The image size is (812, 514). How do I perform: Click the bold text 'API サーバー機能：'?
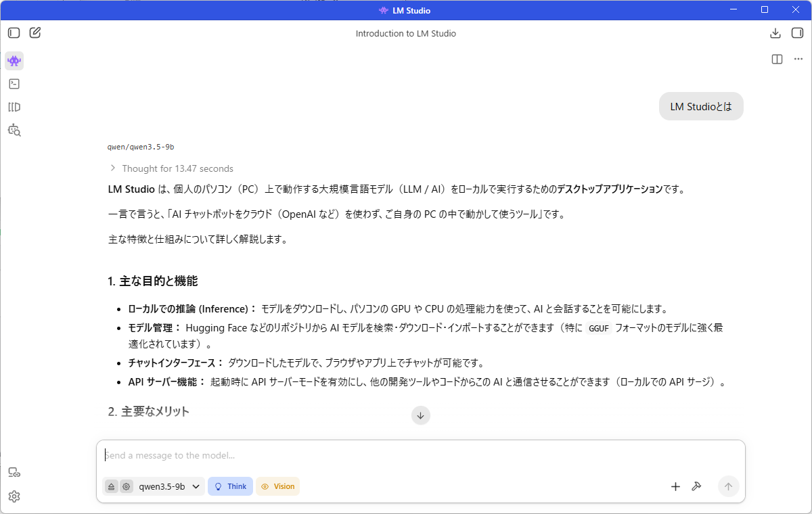(166, 382)
